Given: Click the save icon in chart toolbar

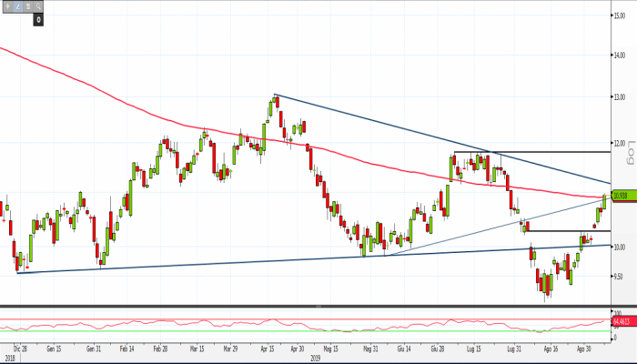Looking at the screenshot, I should [x=28, y=6].
